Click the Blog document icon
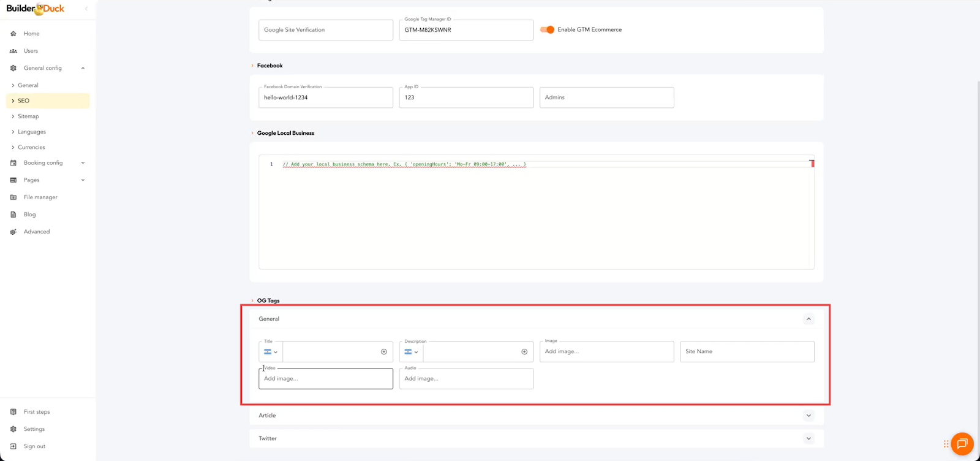The height and width of the screenshot is (461, 980). click(x=13, y=215)
